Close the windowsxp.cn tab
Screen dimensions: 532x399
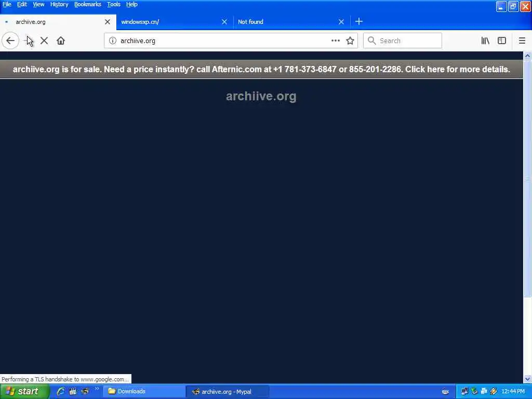tap(224, 22)
